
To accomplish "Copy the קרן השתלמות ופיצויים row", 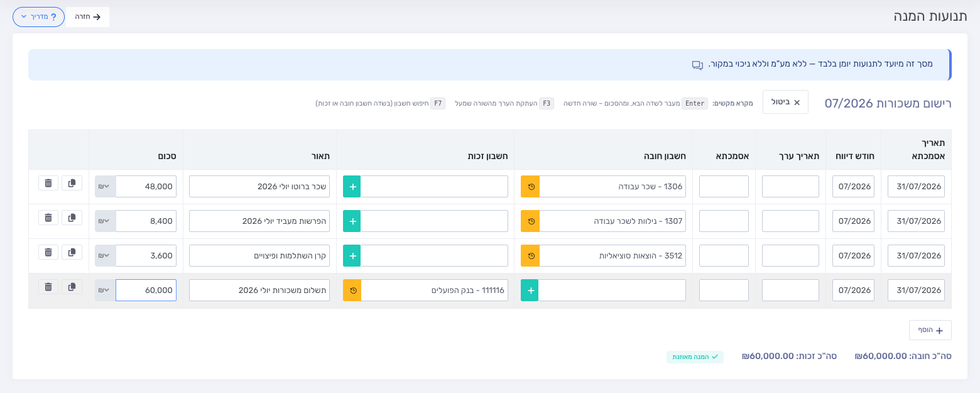I will click(72, 252).
